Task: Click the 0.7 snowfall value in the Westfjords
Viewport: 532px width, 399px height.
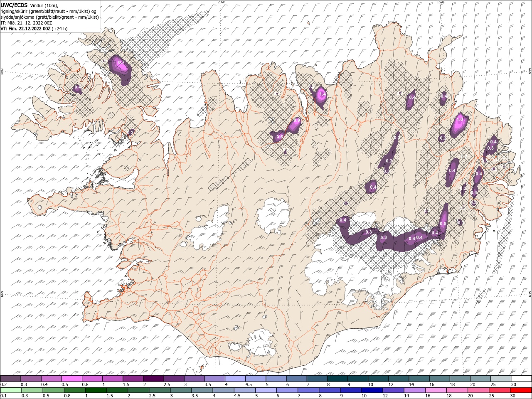Action: 121,63
